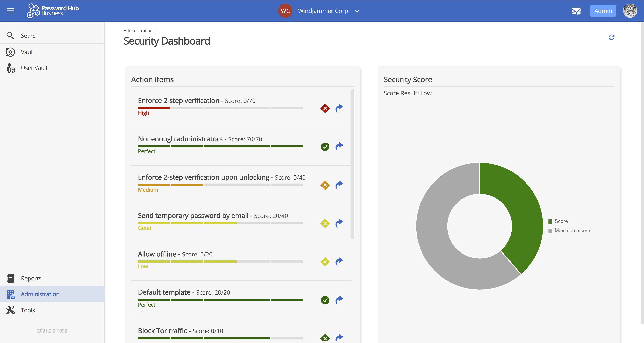Select the Search icon in the sidebar
This screenshot has width=644, height=343.
point(11,35)
